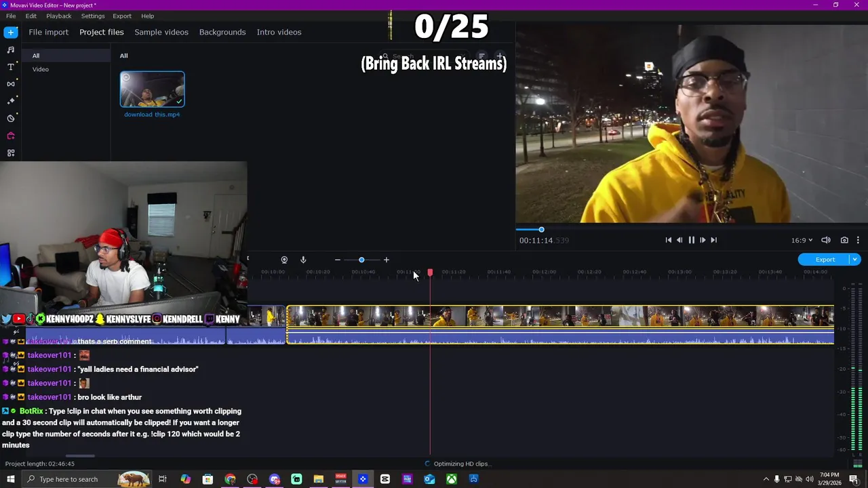Open the Windows Start menu
The width and height of the screenshot is (868, 488).
11,479
